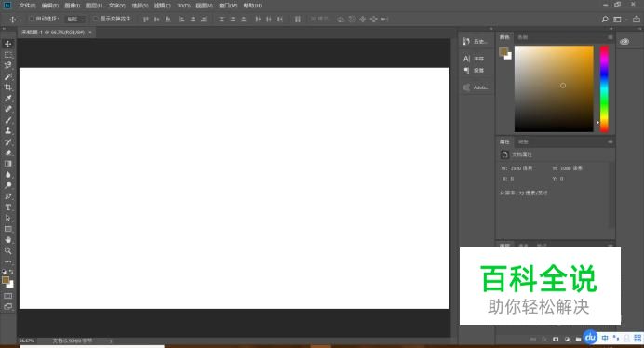Image resolution: width=644 pixels, height=348 pixels.
Task: Toggle Quick Mask mode icon
Action: [7, 296]
